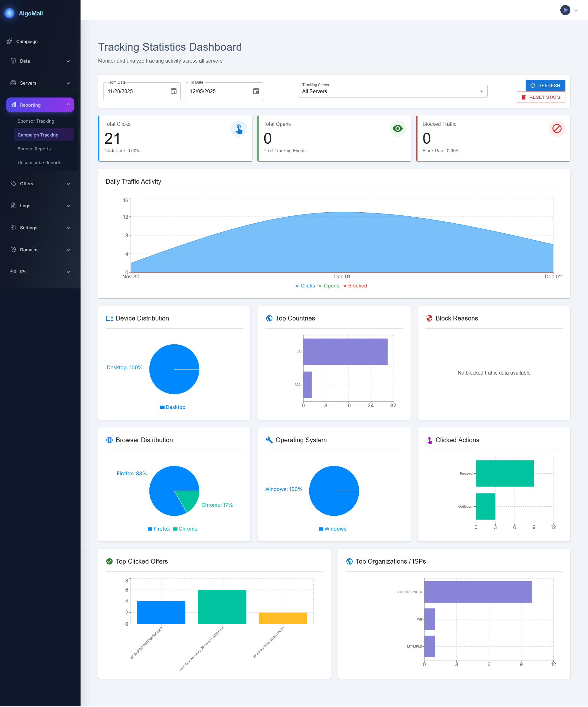The width and height of the screenshot is (588, 707).
Task: Open the user account menu top right
Action: pyautogui.click(x=570, y=10)
